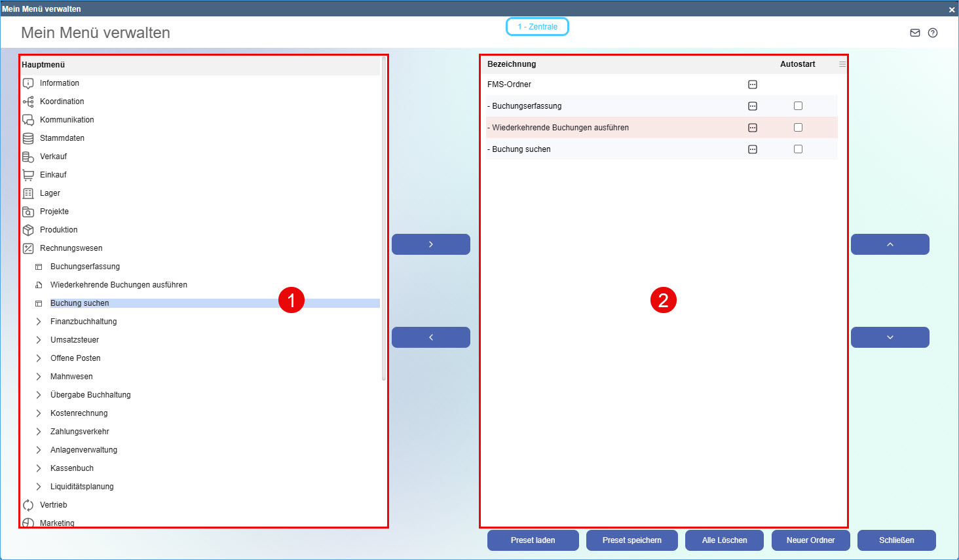Open the column menu icon beside Autostart

tap(842, 64)
